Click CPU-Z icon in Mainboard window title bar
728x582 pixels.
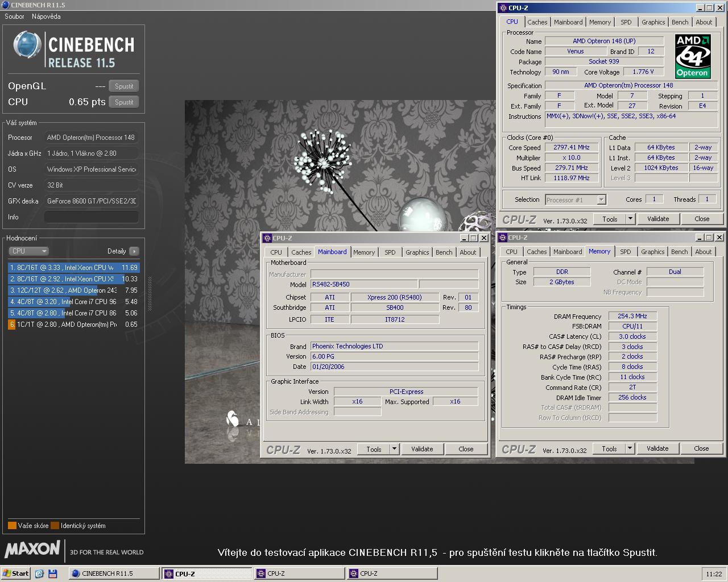[x=267, y=238]
